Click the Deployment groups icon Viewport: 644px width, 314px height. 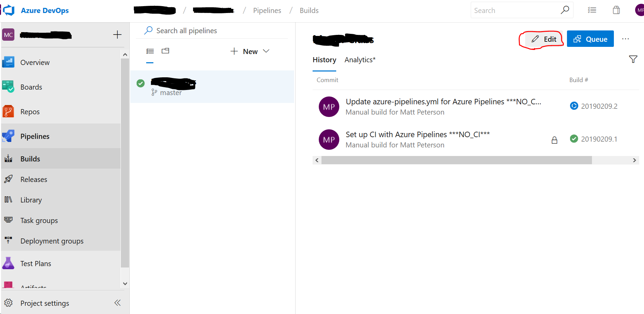(x=9, y=240)
